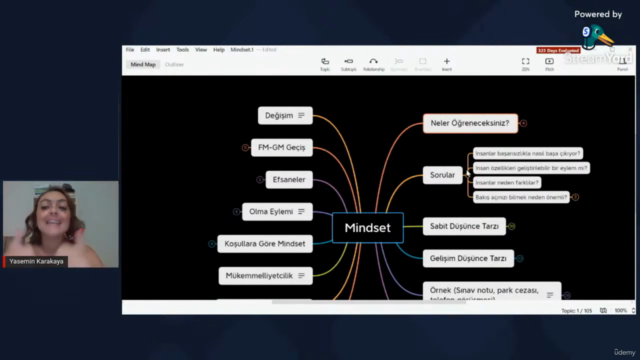Click the Topic 1 / 105 counter

tap(576, 311)
